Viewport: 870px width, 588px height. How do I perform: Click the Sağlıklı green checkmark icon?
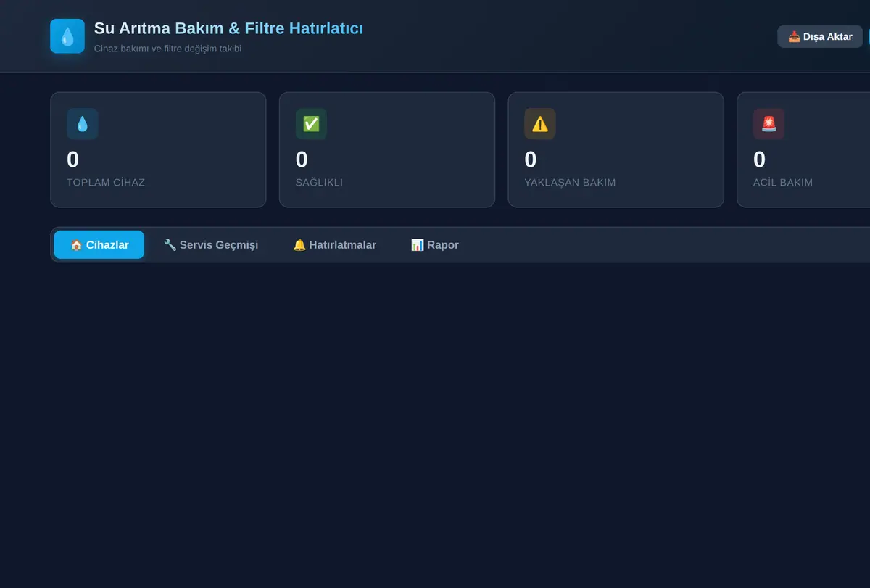tap(311, 124)
